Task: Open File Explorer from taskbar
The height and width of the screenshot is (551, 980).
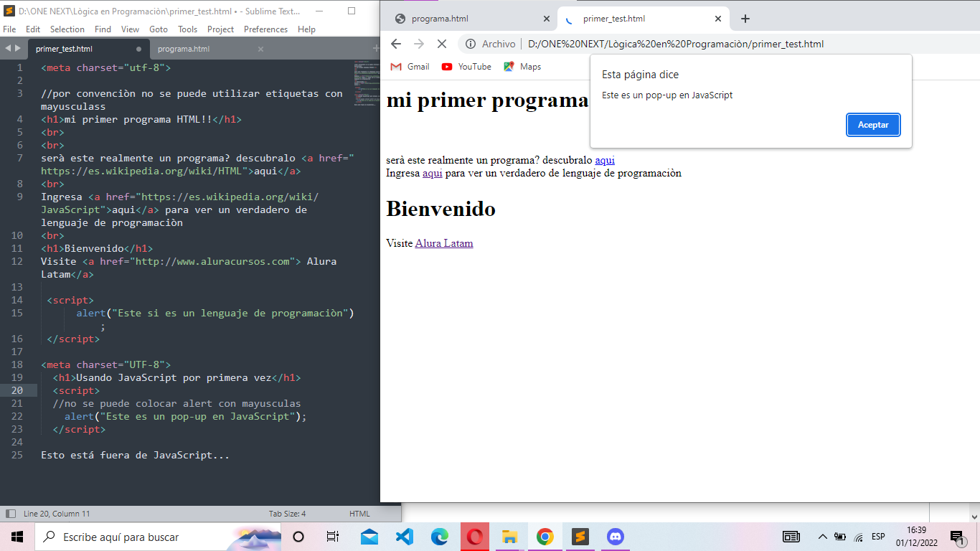Action: click(510, 537)
